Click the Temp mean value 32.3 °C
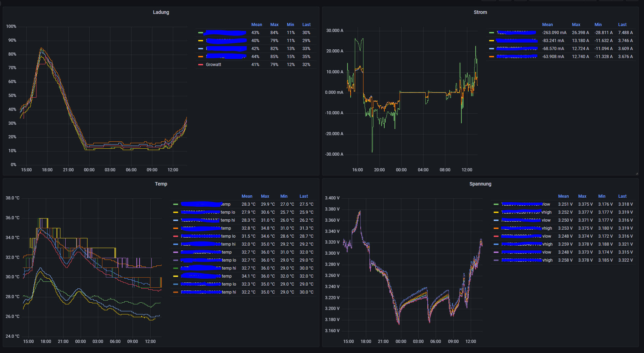Image resolution: width=644 pixels, height=353 pixels. coord(248,284)
